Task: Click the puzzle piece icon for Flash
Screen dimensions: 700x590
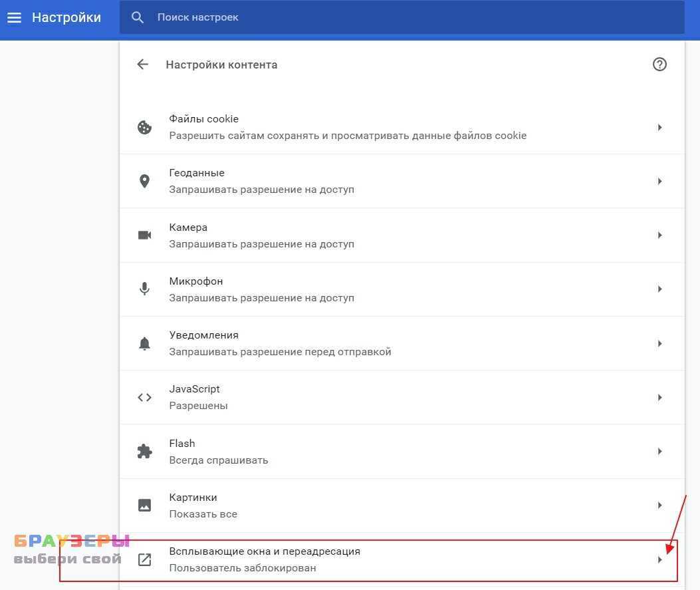Action: pyautogui.click(x=144, y=452)
